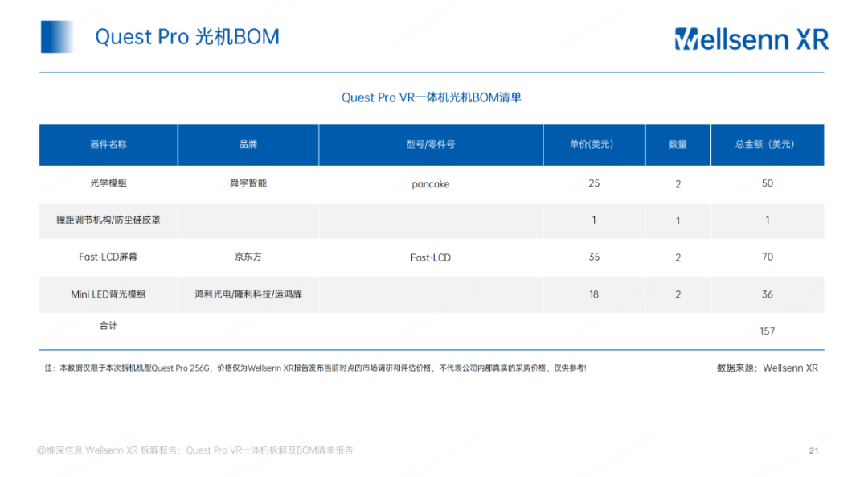Select total '36' in Mini LED row
Screen dimensions: 868x477
pyautogui.click(x=768, y=294)
